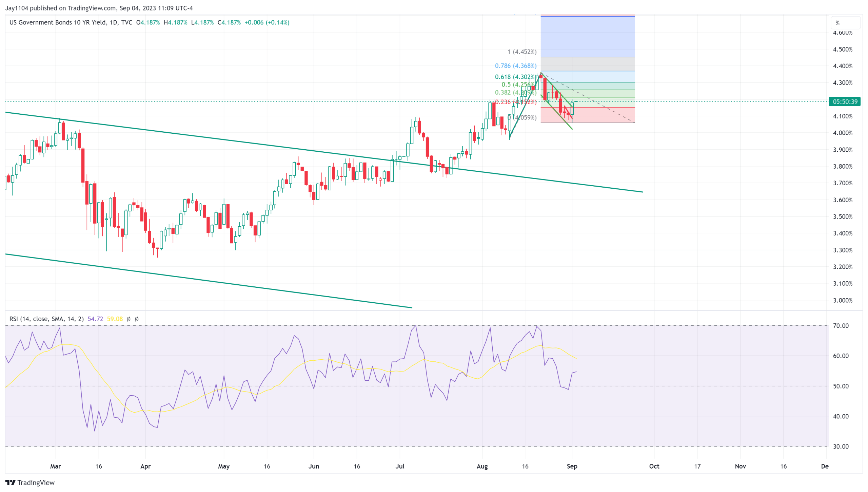Click the Aug date label on time axis
Image resolution: width=868 pixels, height=492 pixels.
tap(482, 466)
